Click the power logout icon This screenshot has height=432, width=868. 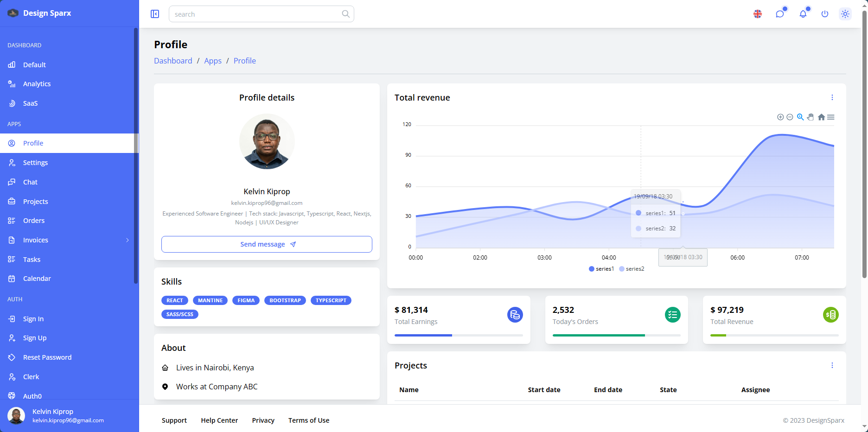(824, 14)
